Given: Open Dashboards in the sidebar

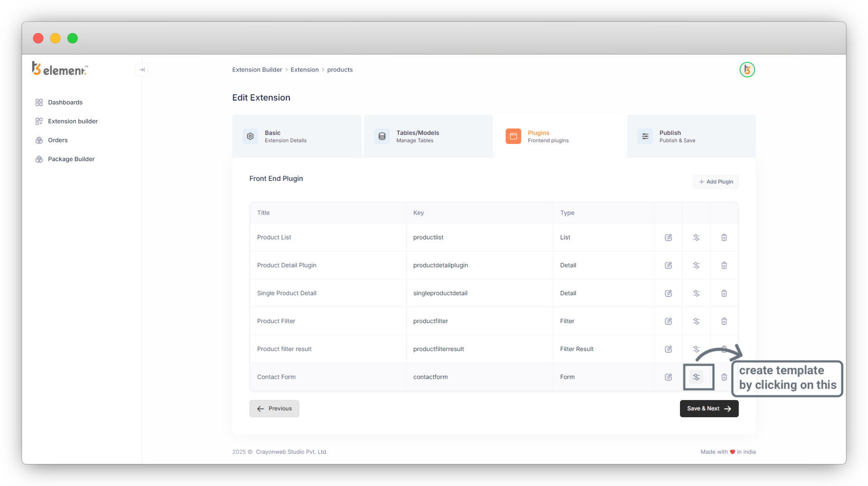Looking at the screenshot, I should click(65, 102).
